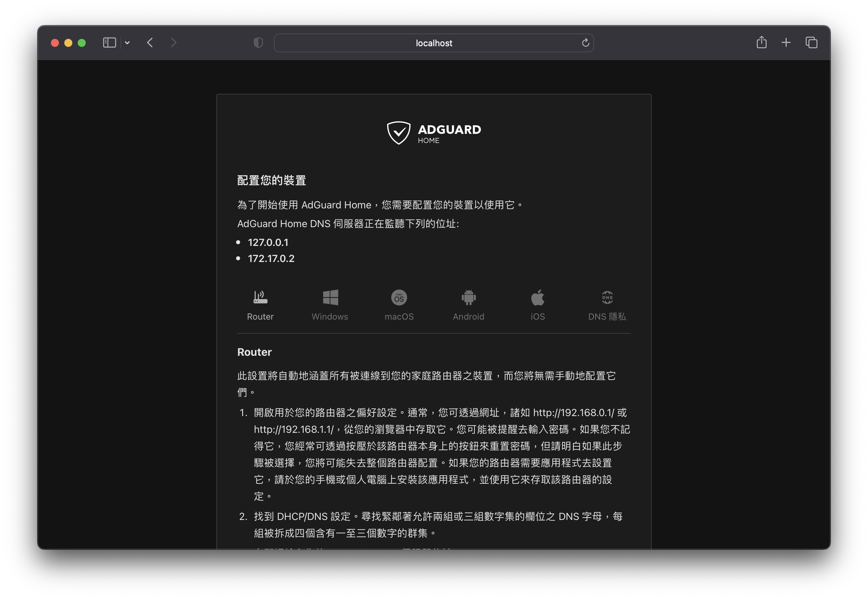Select the Android robot tab icon
868x599 pixels.
pyautogui.click(x=468, y=297)
